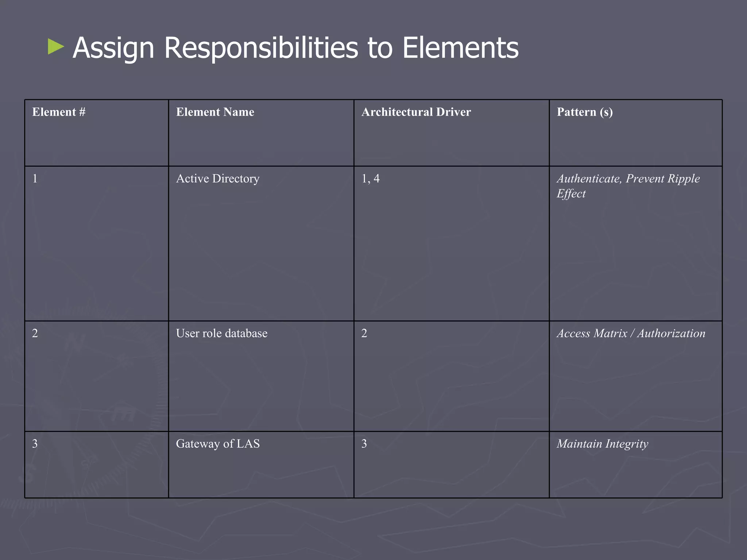Image resolution: width=747 pixels, height=560 pixels.
Task: Click element number 3 in Gateway of LAS row
Action: (97, 465)
